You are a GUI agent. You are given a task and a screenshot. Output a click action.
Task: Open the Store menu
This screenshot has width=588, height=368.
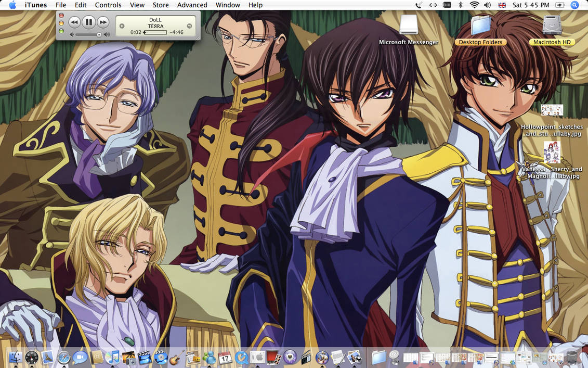click(x=161, y=5)
